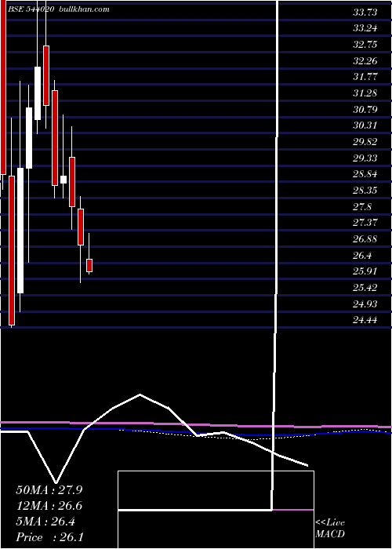Click the small white candlestick near 28.84
392x549 pixels.
[x=64, y=180]
